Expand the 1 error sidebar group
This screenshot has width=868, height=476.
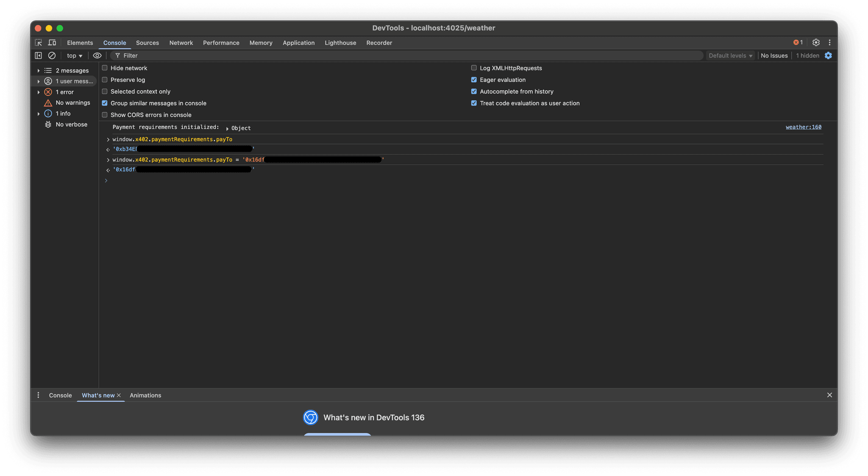(x=39, y=92)
